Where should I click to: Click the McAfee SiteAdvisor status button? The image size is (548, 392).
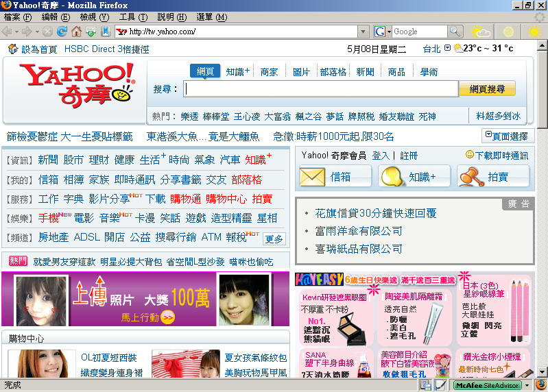[x=488, y=385]
